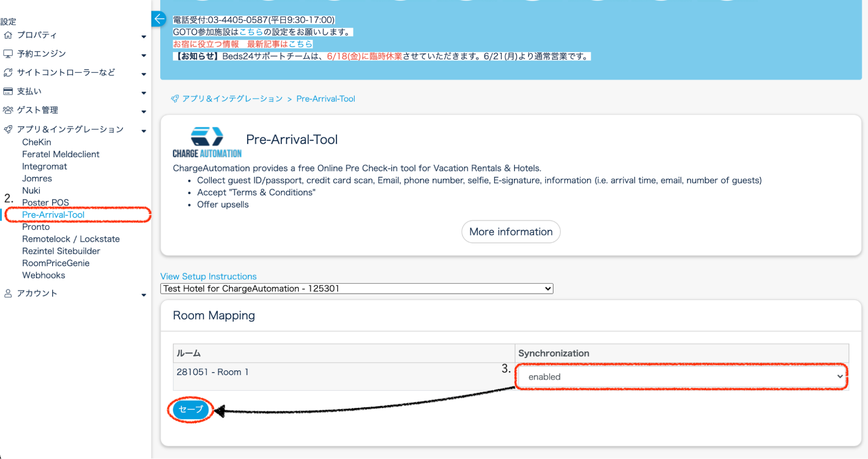
Task: Open the View Setup Instructions link
Action: (208, 277)
